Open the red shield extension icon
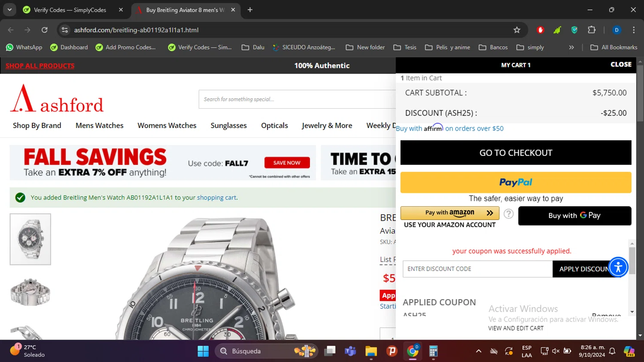Viewport: 644px width, 362px height. (541, 30)
